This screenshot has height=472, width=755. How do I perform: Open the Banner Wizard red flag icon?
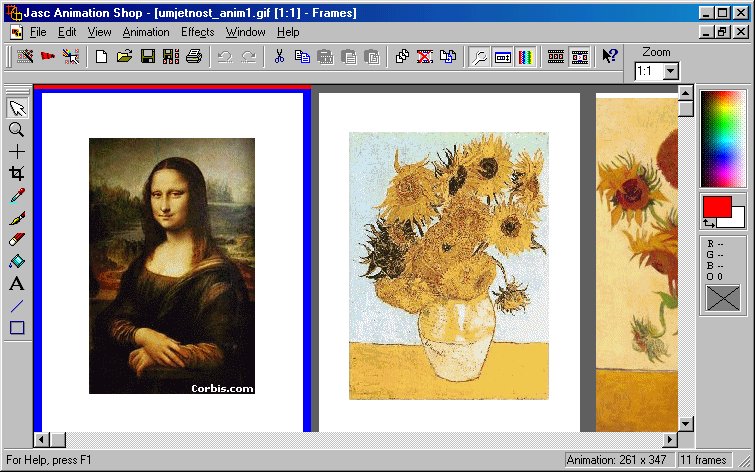[48, 57]
